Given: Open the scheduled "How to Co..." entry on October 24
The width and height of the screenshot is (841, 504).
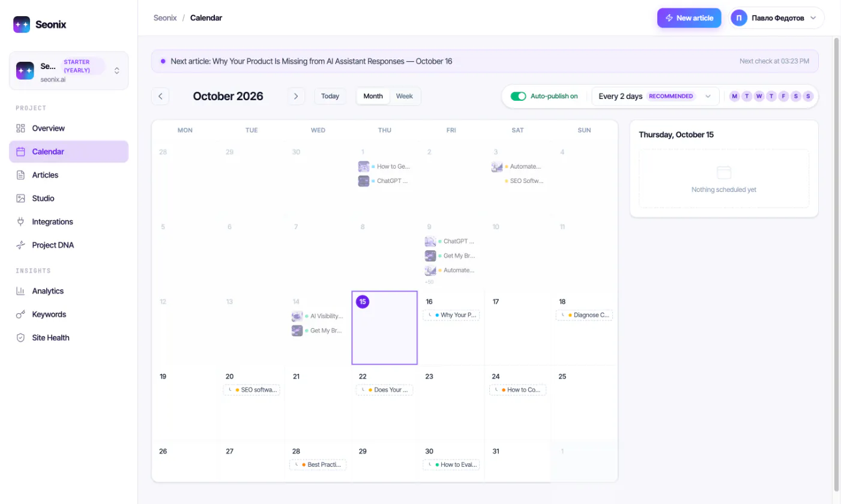Looking at the screenshot, I should pos(518,390).
